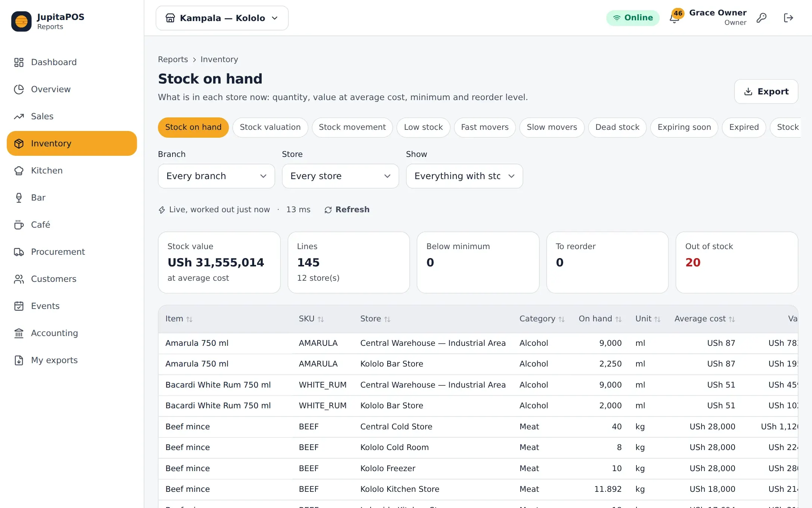This screenshot has height=508, width=812.
Task: Switch to Stock movement tab
Action: point(352,127)
